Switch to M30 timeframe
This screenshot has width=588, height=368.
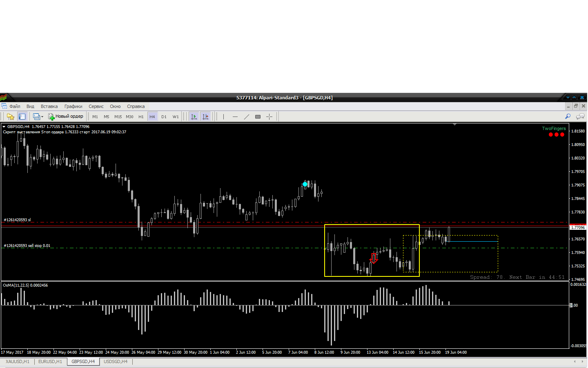pyautogui.click(x=129, y=117)
